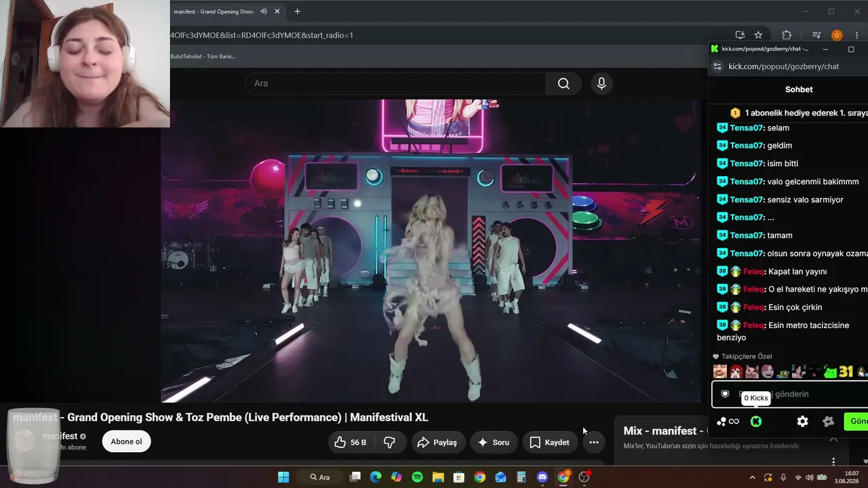The image size is (868, 488).
Task: Click the 'Kapat lan yayını' chat message
Action: [x=797, y=272]
